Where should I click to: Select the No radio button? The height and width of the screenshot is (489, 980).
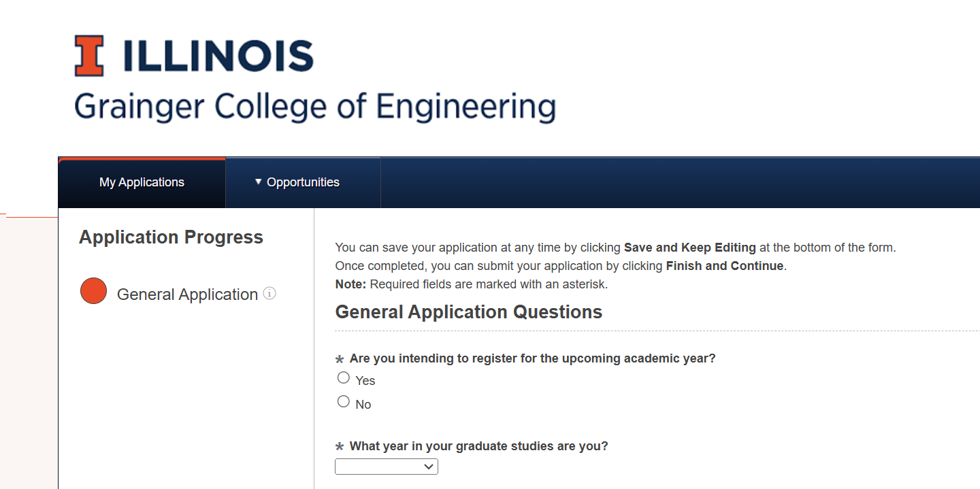tap(344, 401)
